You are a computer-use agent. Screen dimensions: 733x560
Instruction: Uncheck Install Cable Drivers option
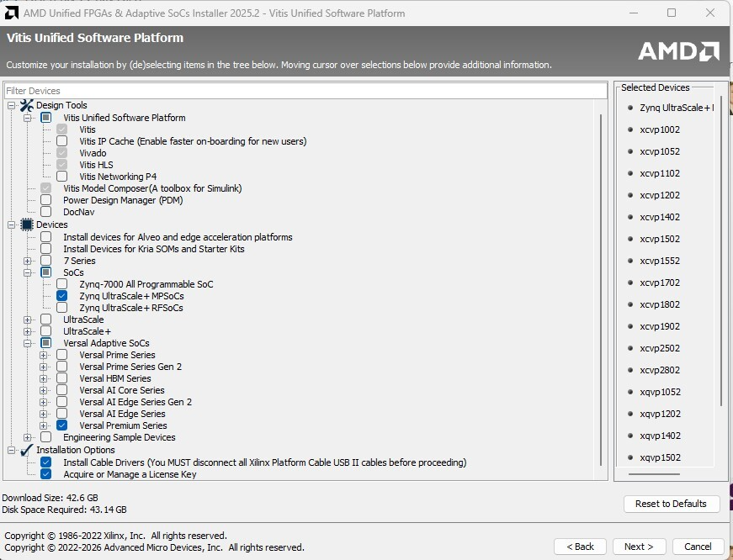pos(45,462)
